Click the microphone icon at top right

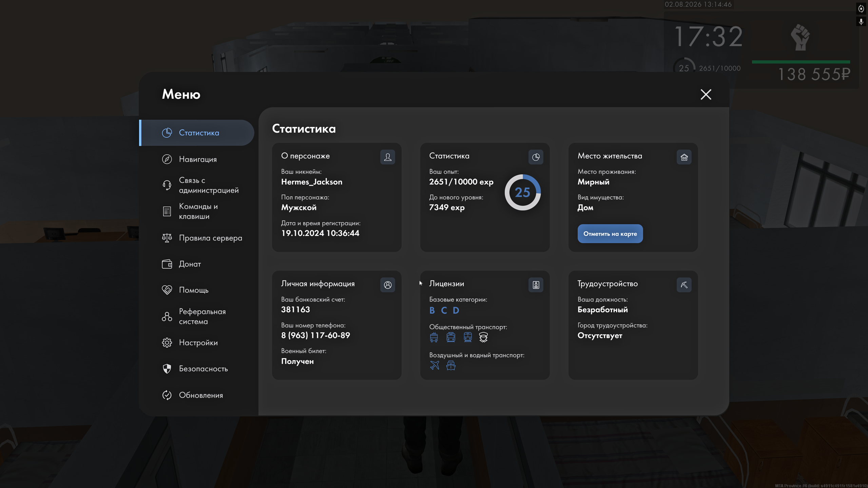(x=861, y=22)
